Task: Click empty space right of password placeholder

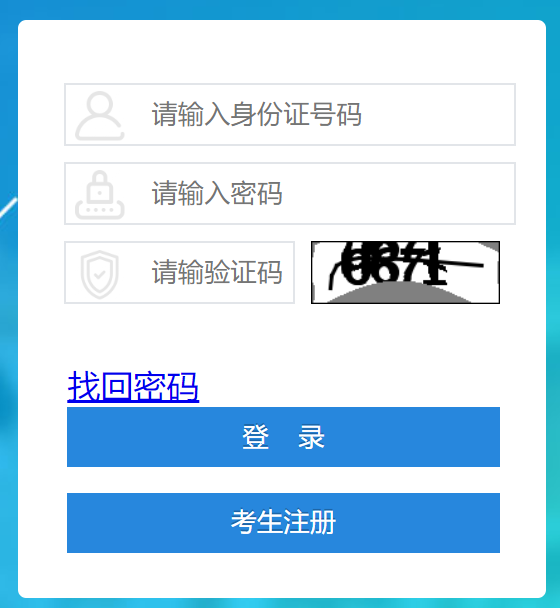Action: tap(398, 193)
